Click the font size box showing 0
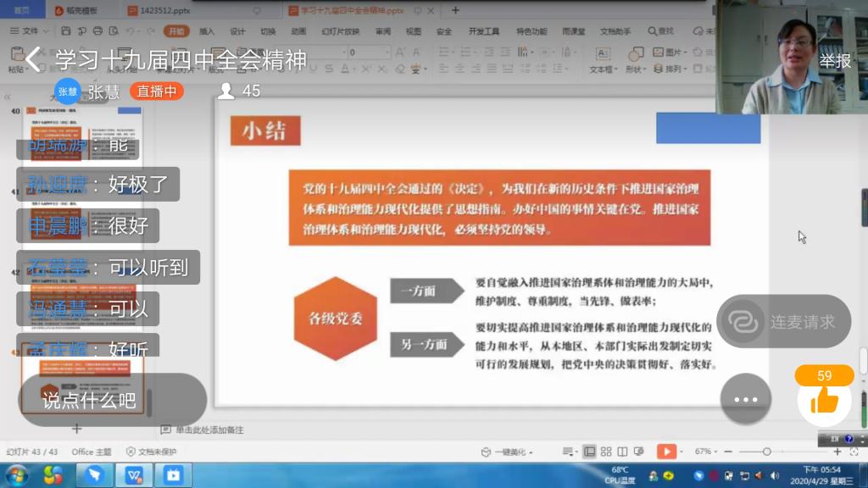Screen dimensions: 868x488 (x=368, y=52)
